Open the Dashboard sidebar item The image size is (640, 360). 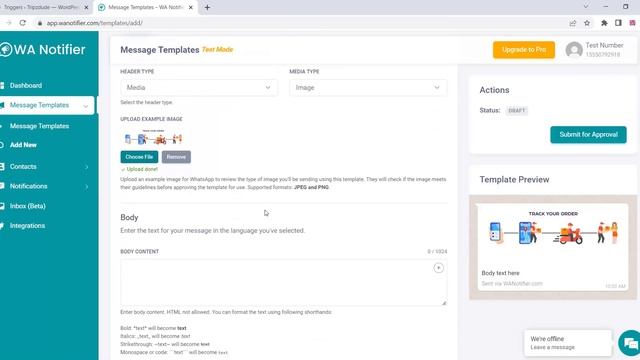26,85
